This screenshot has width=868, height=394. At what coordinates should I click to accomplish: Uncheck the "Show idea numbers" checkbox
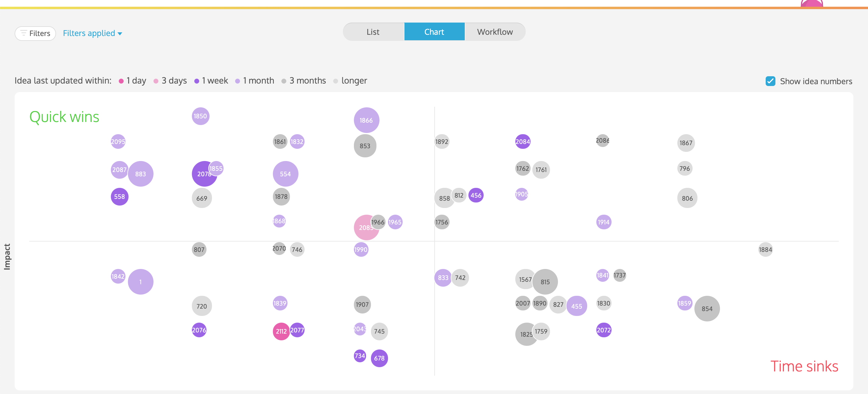(770, 81)
